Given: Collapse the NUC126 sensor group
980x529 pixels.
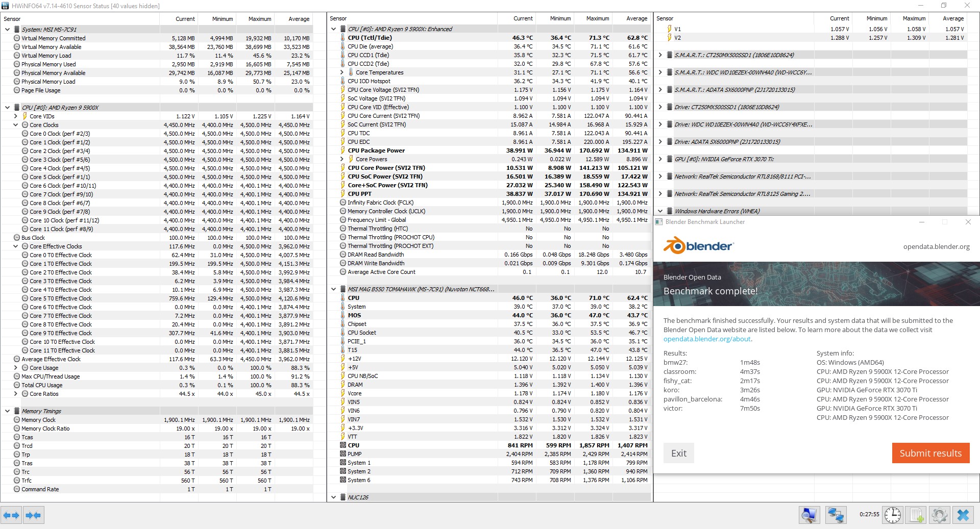Looking at the screenshot, I should (334, 497).
